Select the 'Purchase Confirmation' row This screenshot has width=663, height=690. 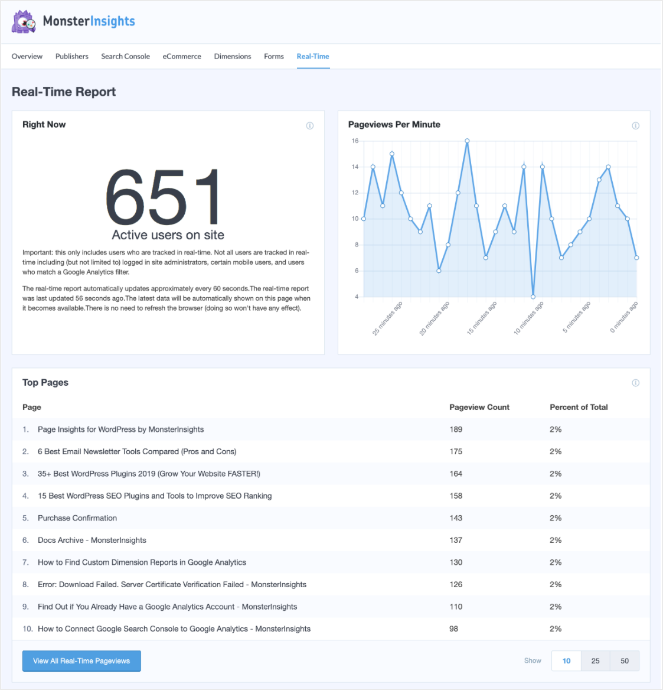[x=331, y=518]
